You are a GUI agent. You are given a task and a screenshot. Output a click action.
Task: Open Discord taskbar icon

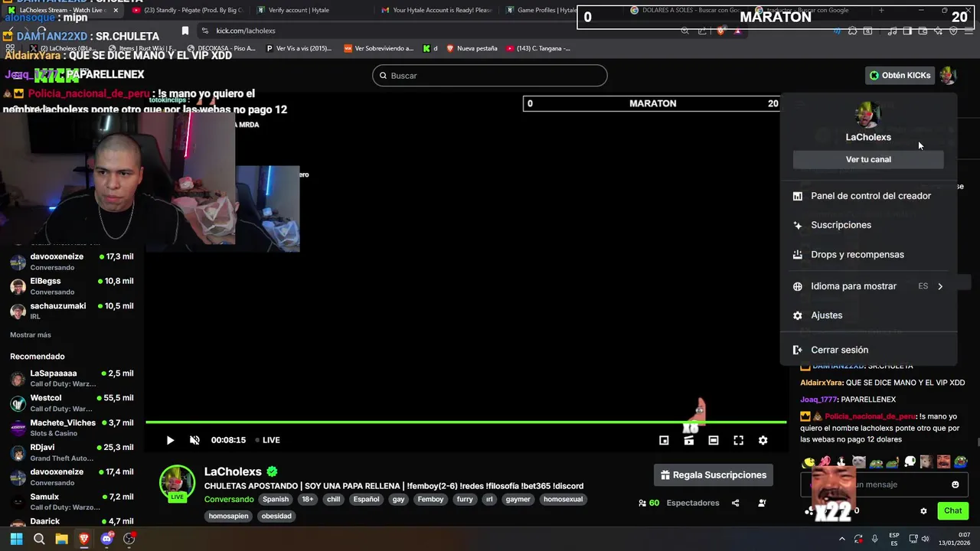pyautogui.click(x=106, y=539)
